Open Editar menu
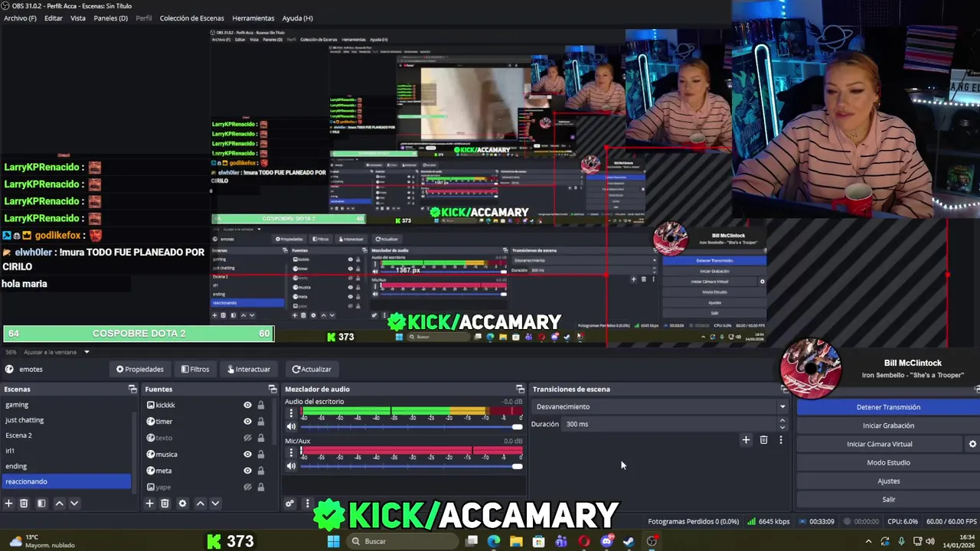This screenshot has height=551, width=980. pyautogui.click(x=54, y=18)
